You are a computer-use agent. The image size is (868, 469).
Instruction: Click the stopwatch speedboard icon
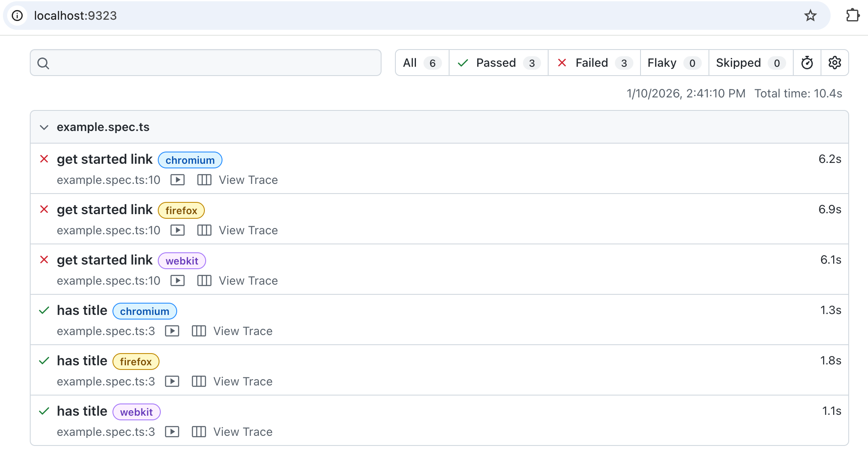807,63
